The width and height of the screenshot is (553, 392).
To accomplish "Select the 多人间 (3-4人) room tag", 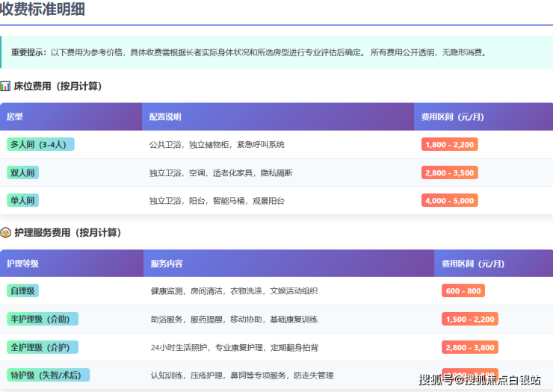I will click(40, 144).
